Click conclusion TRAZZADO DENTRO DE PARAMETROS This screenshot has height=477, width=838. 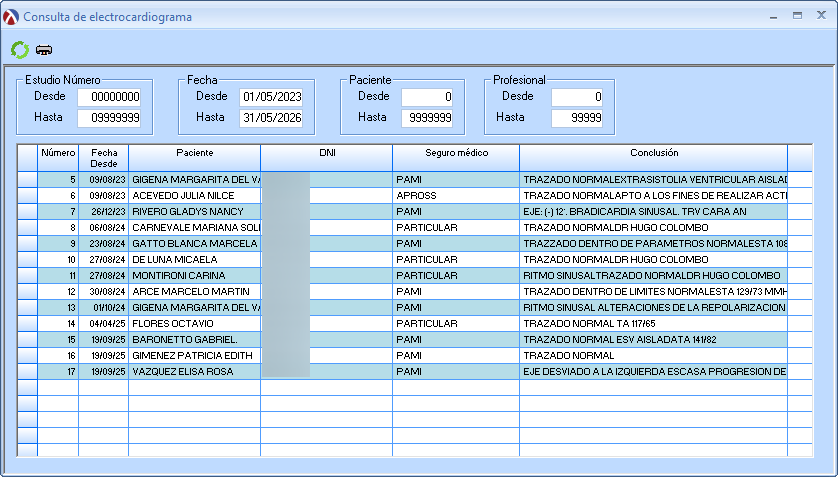point(655,244)
